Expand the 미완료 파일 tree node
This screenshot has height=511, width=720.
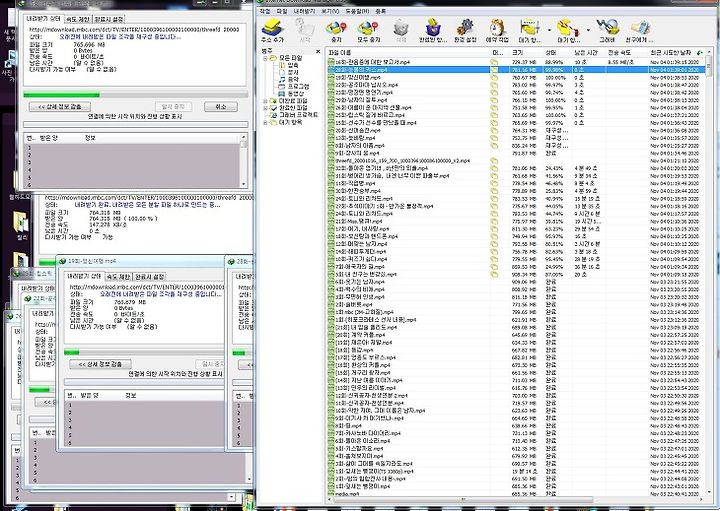point(265,101)
